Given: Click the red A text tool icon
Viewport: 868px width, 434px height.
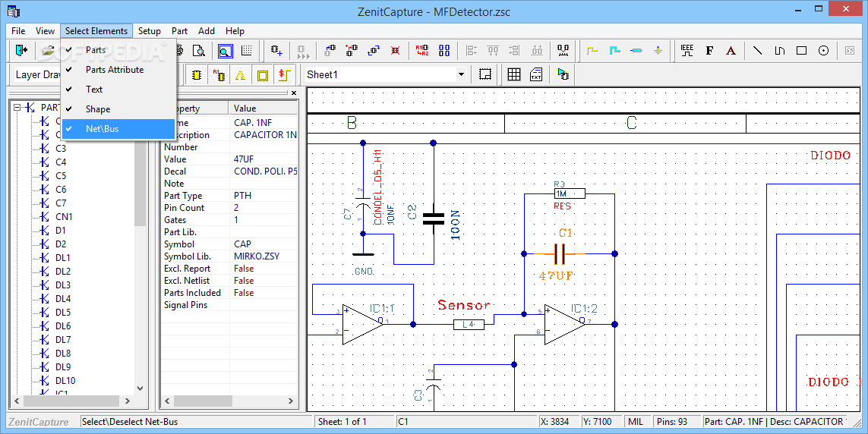Looking at the screenshot, I should point(731,51).
